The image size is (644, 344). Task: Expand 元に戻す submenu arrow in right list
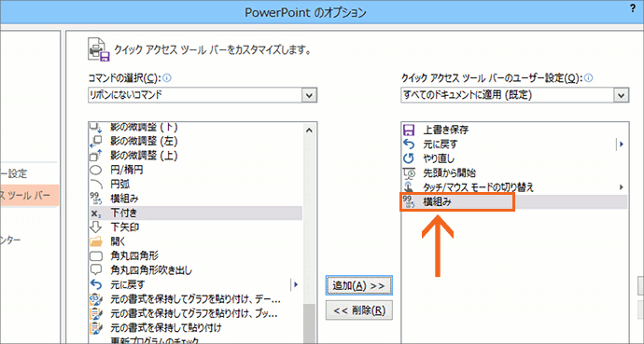click(622, 144)
